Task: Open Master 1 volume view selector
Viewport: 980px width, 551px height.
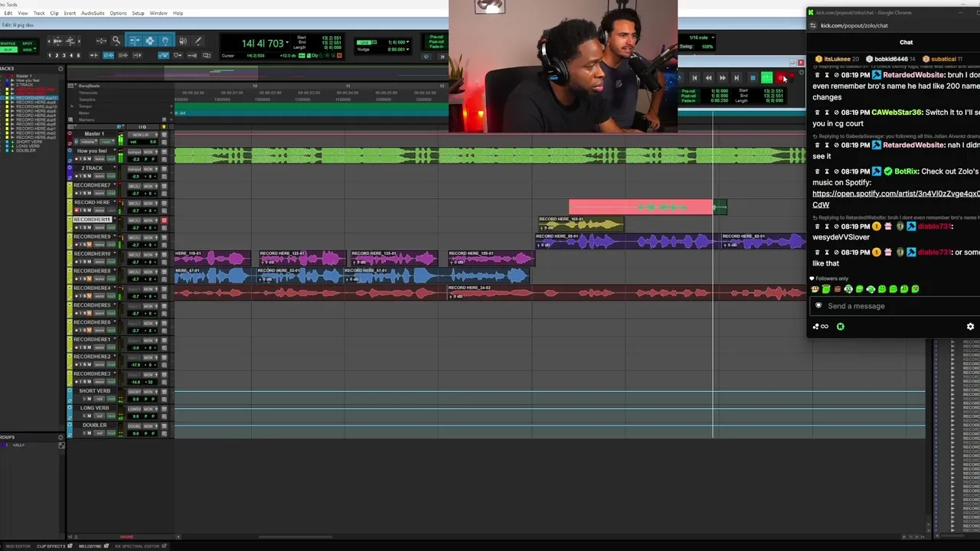Action: 89,142
